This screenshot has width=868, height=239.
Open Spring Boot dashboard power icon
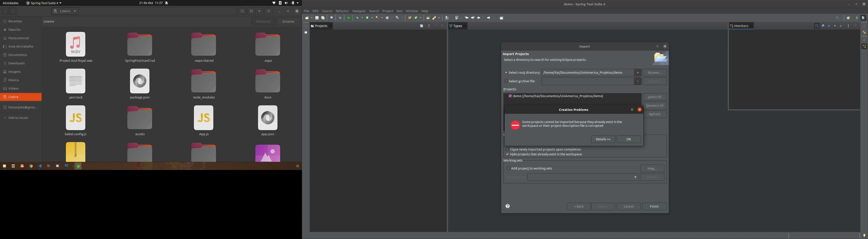[x=349, y=18]
